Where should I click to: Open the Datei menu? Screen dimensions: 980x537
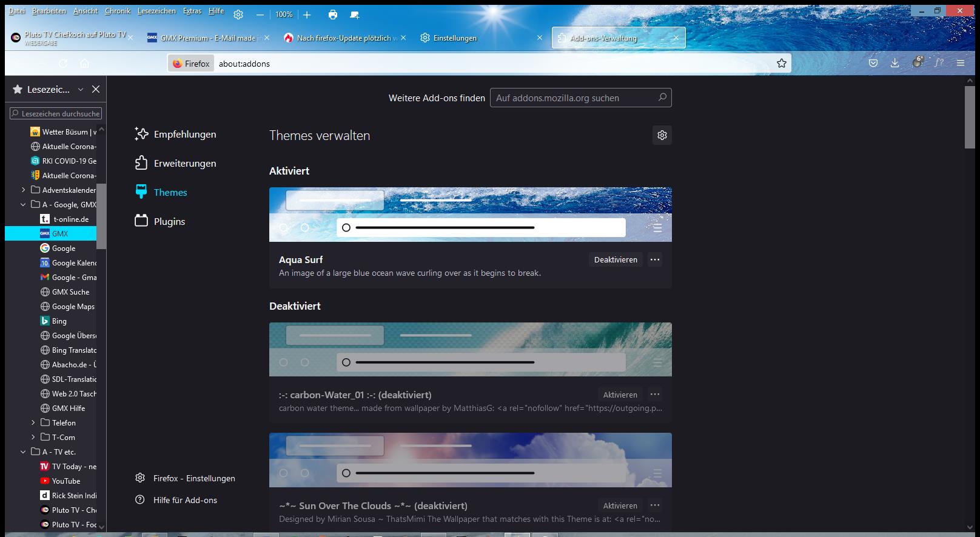[17, 11]
